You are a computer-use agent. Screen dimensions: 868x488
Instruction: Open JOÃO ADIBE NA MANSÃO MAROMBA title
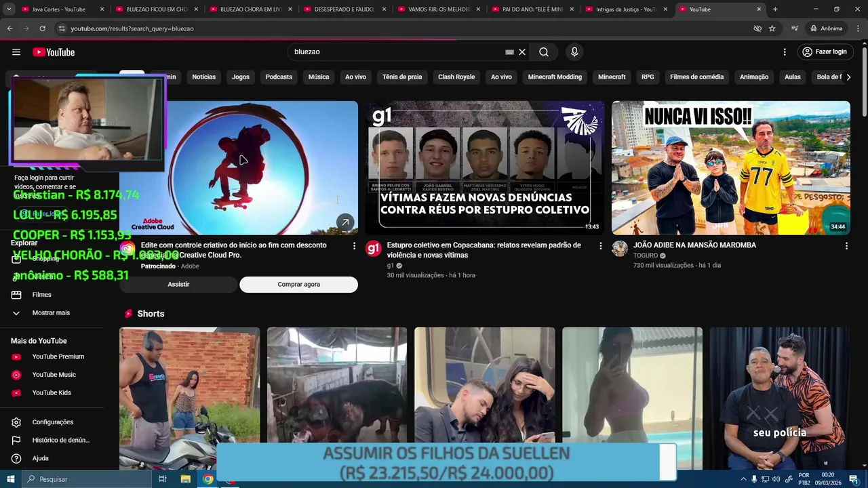(694, 245)
